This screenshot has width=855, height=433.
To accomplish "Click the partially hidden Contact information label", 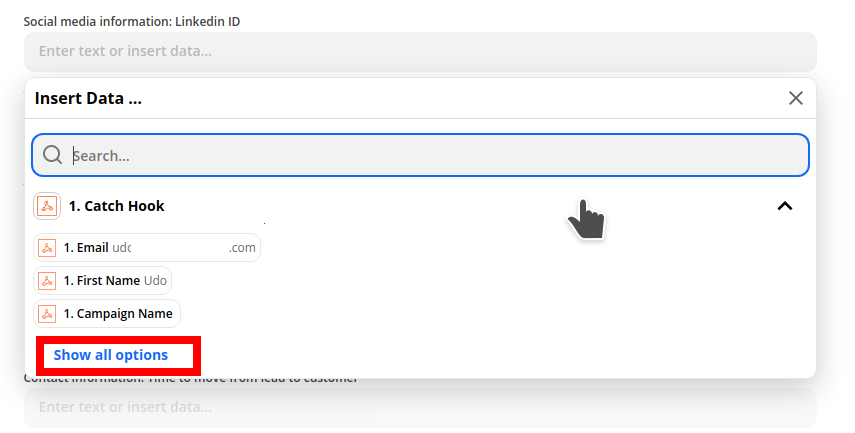I will coord(191,378).
